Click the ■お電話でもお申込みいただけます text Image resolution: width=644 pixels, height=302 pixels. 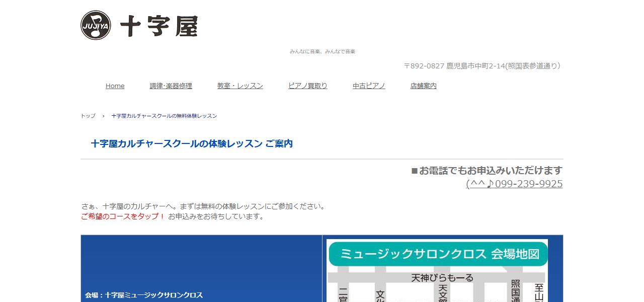(487, 170)
